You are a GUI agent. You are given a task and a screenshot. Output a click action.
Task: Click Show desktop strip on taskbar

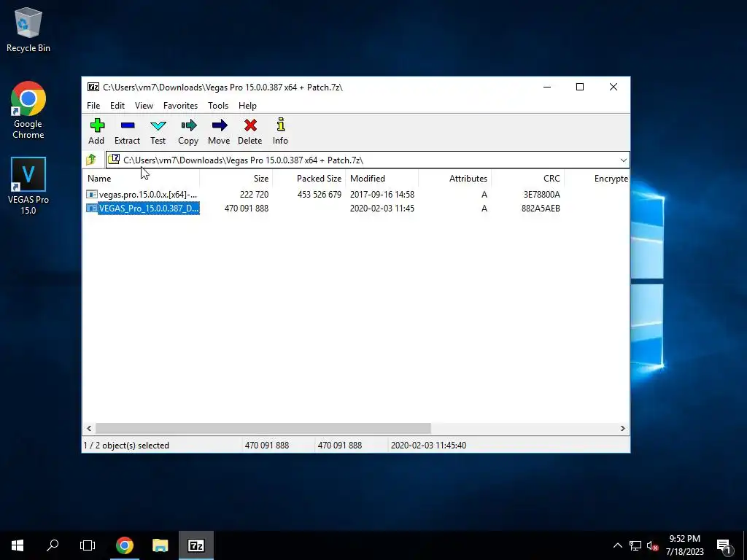click(x=745, y=545)
